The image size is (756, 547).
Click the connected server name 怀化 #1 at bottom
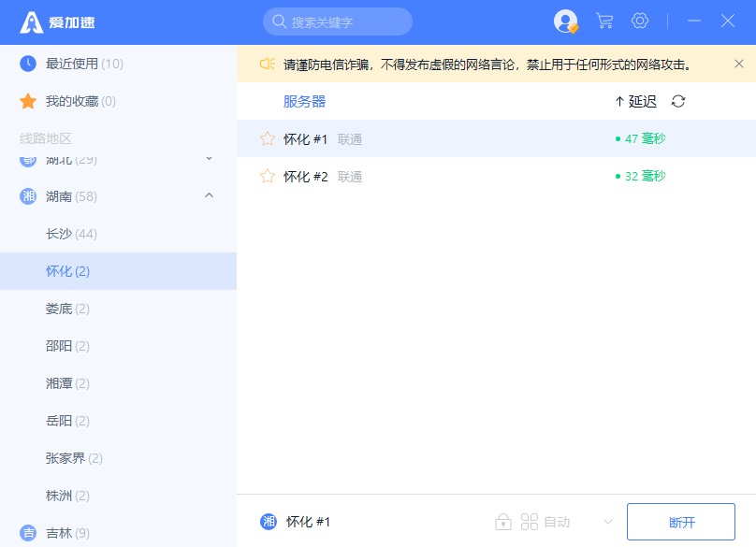tap(308, 522)
